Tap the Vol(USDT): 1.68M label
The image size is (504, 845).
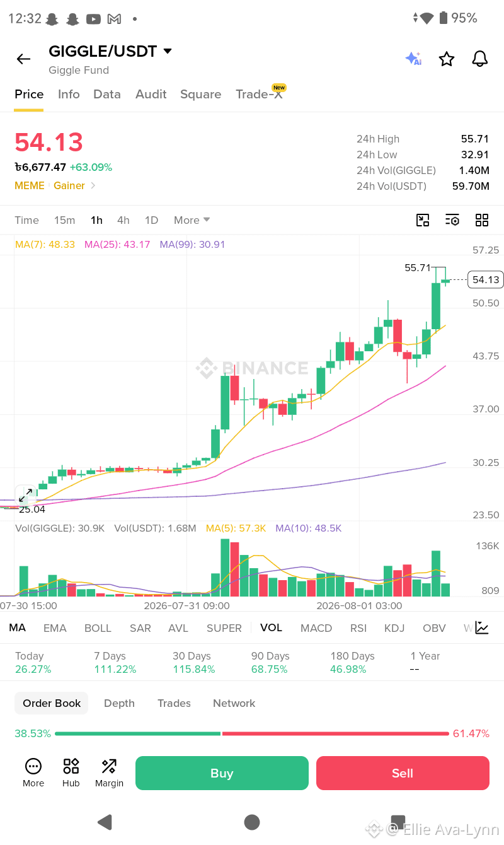pyautogui.click(x=155, y=528)
